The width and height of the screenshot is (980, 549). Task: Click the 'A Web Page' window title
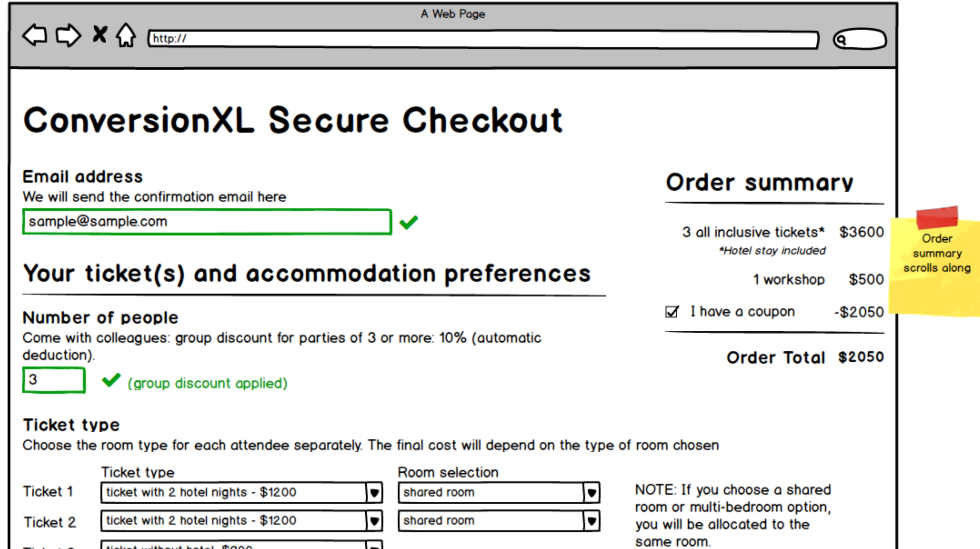[453, 14]
